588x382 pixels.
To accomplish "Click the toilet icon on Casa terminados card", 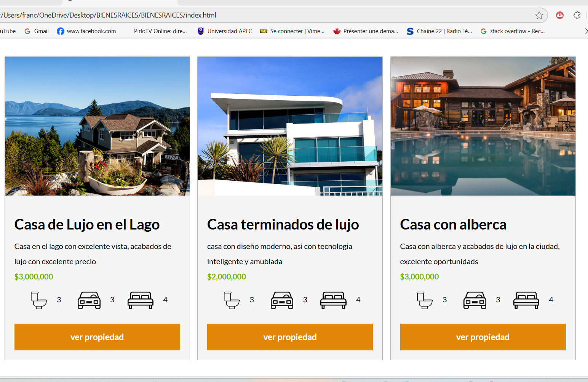I will [x=232, y=300].
